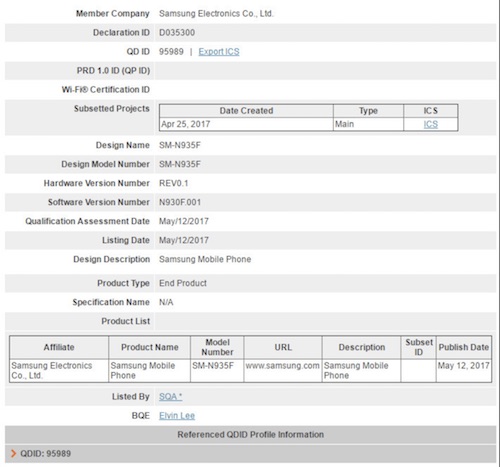Click the Specification Name value N/A
Image resolution: width=500 pixels, height=467 pixels.
coord(166,302)
